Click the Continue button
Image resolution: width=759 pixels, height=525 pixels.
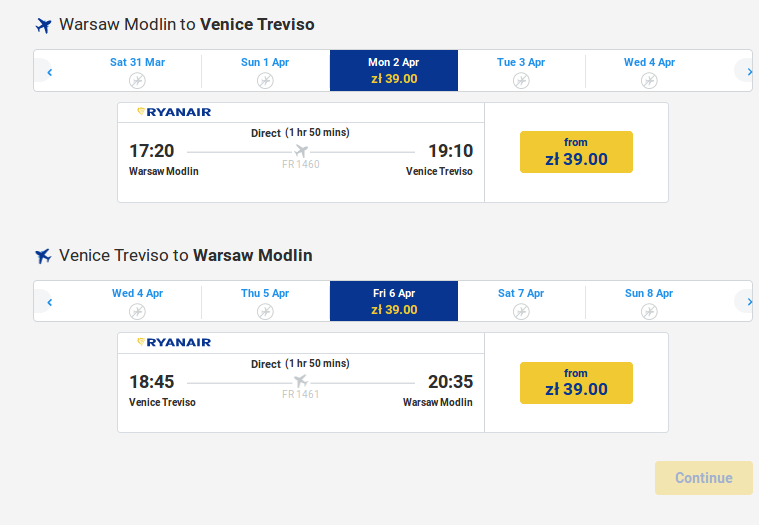pos(704,478)
